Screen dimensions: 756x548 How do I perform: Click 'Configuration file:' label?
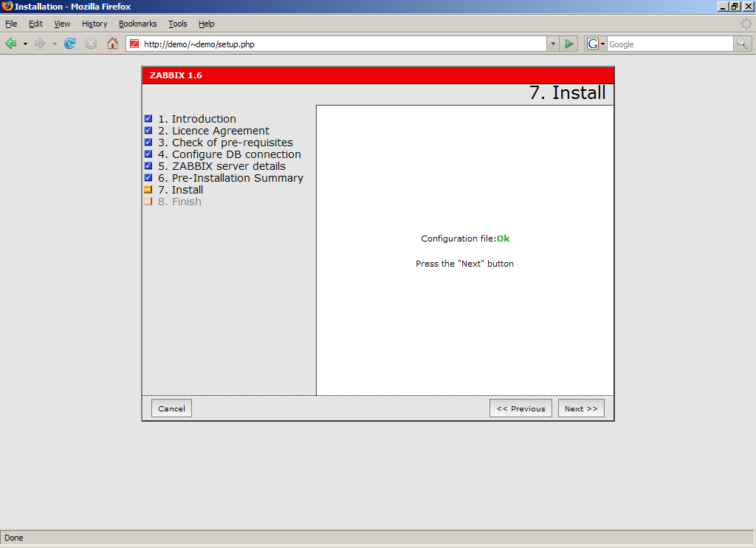458,239
